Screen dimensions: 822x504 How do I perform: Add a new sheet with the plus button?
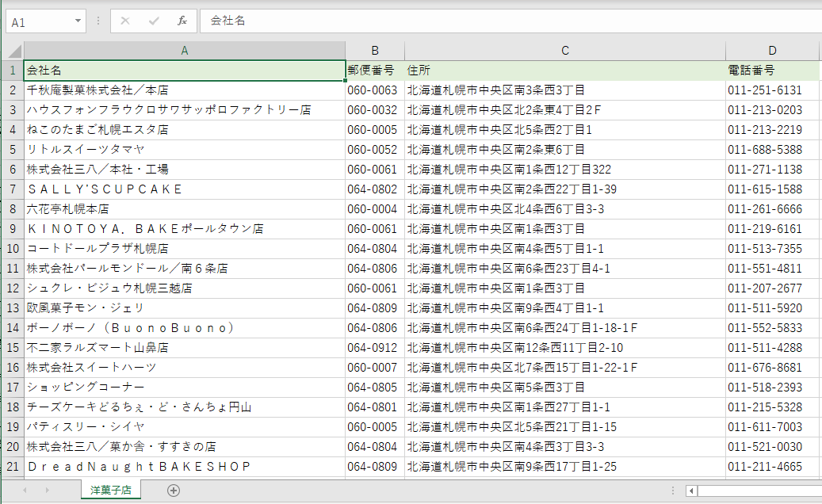pos(174,491)
